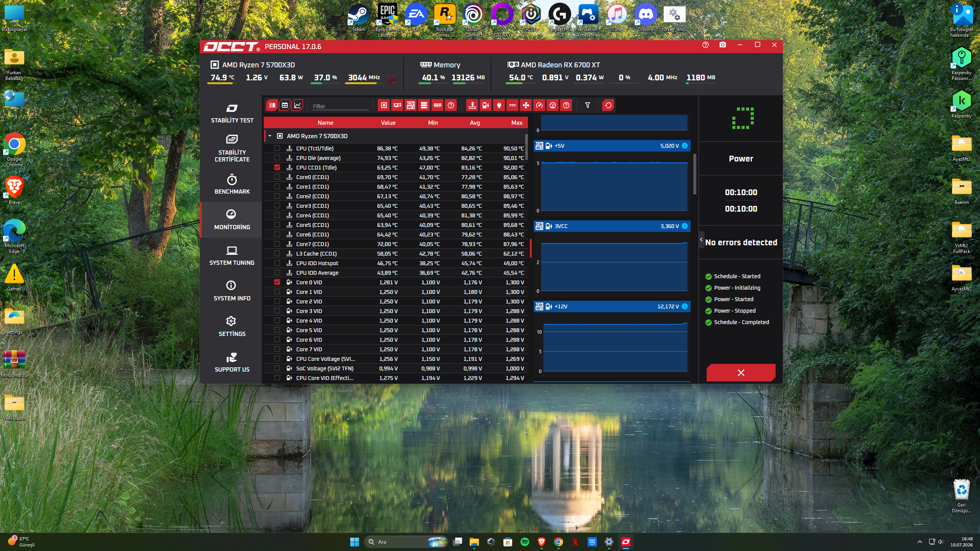
Task: Toggle the memory module sensor filter icon
Action: [x=438, y=105]
